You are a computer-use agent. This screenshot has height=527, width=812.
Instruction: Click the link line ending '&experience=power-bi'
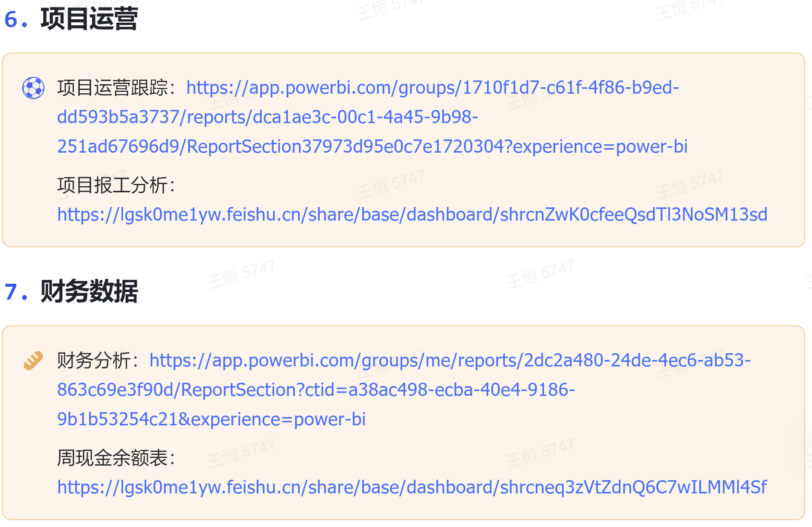[x=211, y=419]
